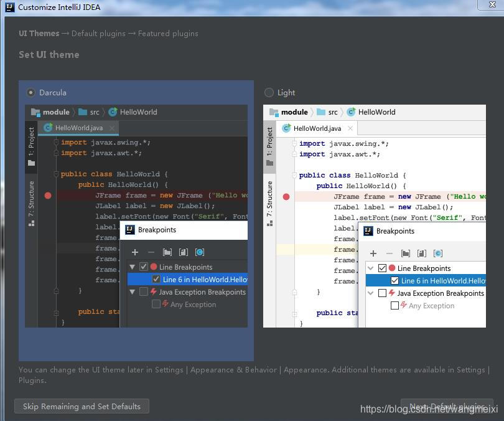Click group by package icon in Darcula preview
The width and height of the screenshot is (504, 421).
167,252
